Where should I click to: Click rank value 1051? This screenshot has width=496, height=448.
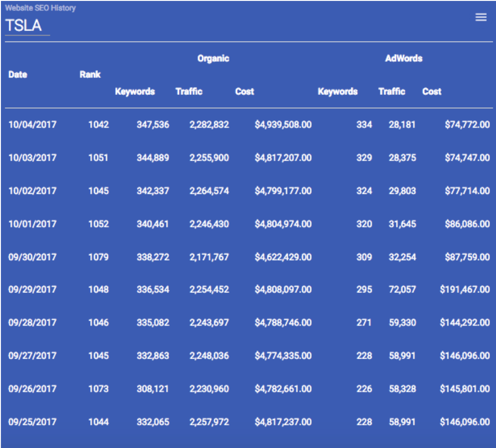(99, 157)
